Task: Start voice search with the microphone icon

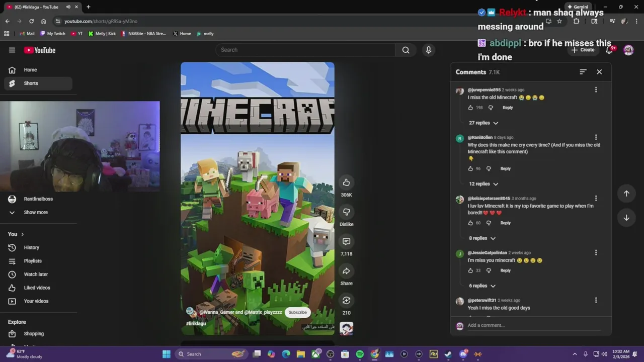Action: (429, 50)
